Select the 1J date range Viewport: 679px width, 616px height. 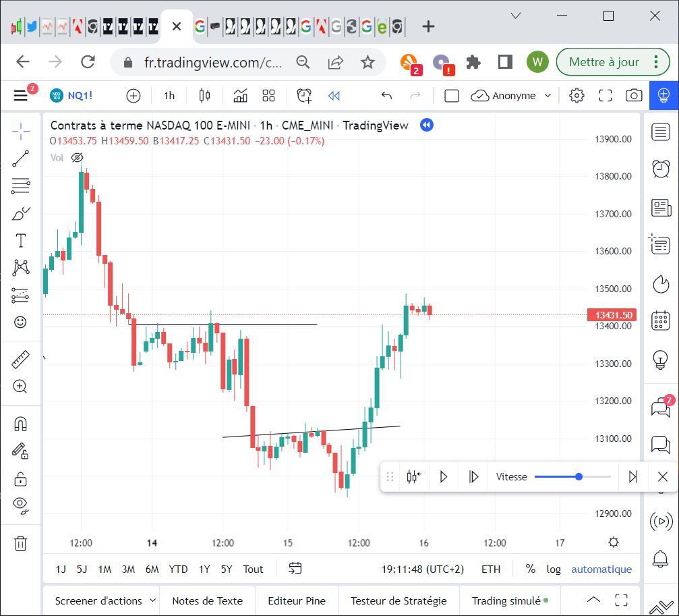tap(61, 569)
